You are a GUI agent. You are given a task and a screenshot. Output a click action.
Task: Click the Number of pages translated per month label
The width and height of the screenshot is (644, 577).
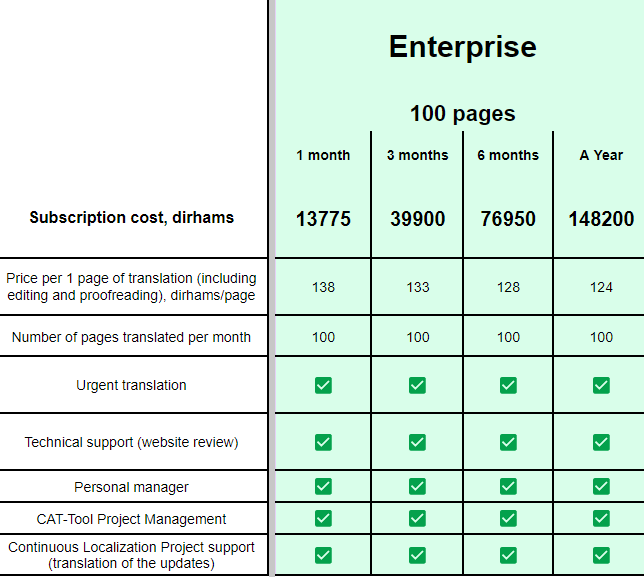point(131,337)
